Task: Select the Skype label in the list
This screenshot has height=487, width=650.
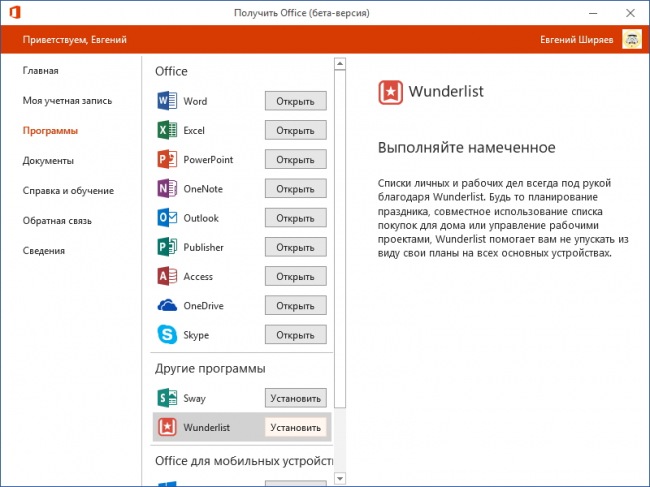Action: 196,335
